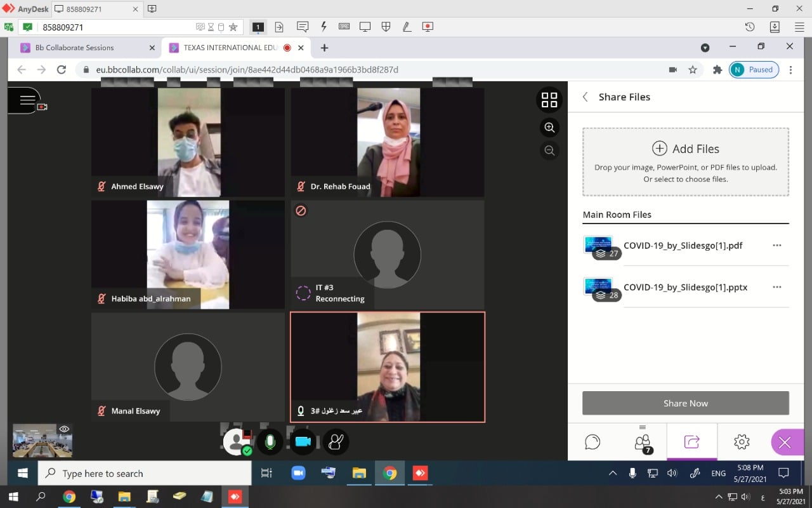812x508 pixels.
Task: Open the My Settings gear icon
Action: [742, 442]
